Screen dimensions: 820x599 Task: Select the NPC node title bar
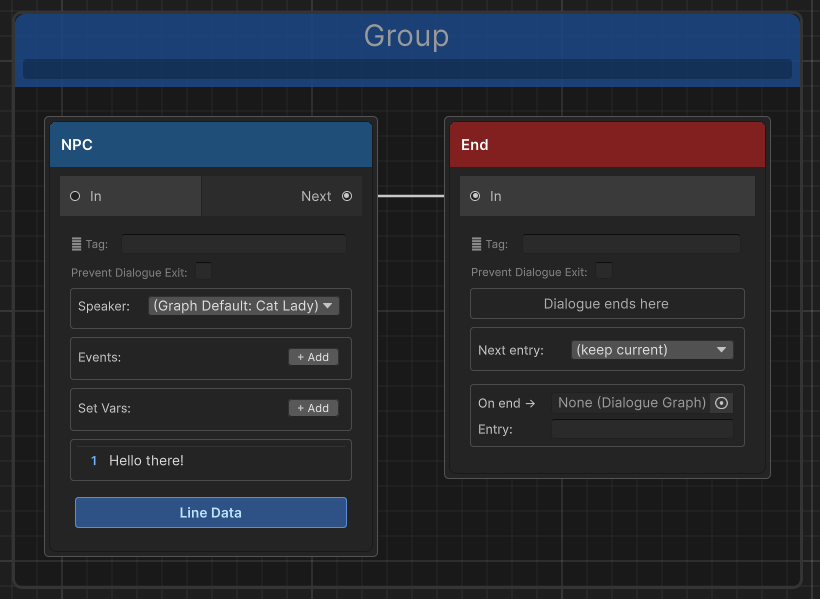(211, 145)
